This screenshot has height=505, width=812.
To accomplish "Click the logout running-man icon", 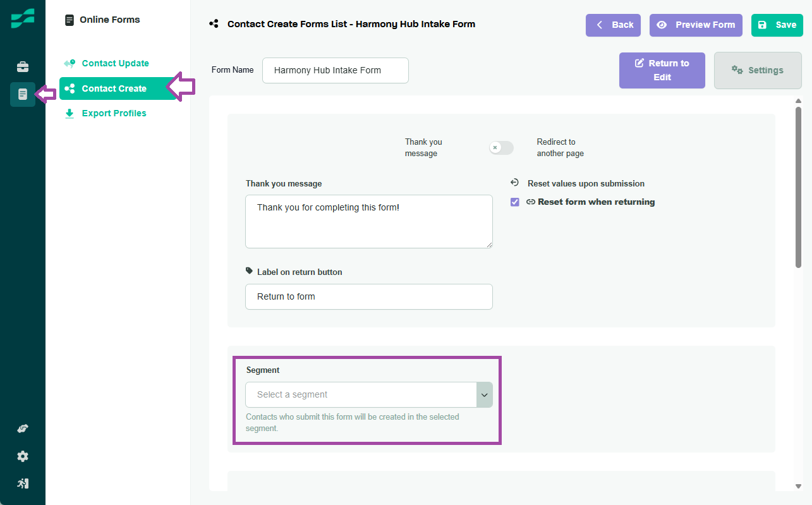I will (x=23, y=484).
